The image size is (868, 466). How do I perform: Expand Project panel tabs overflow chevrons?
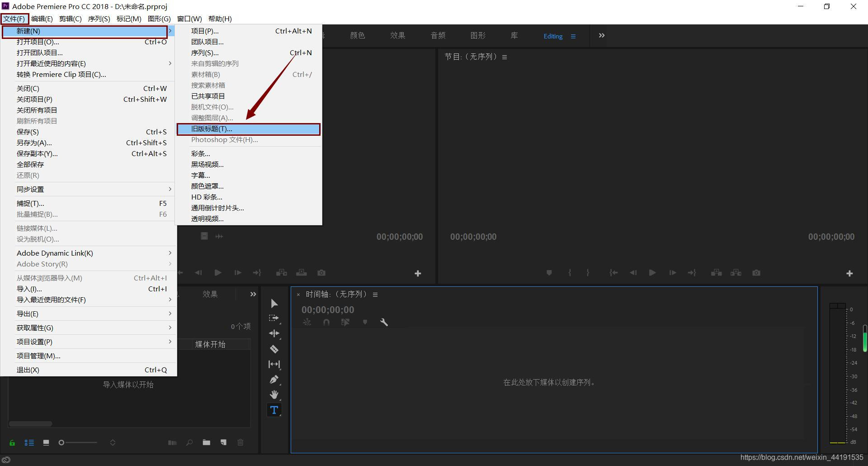(253, 294)
